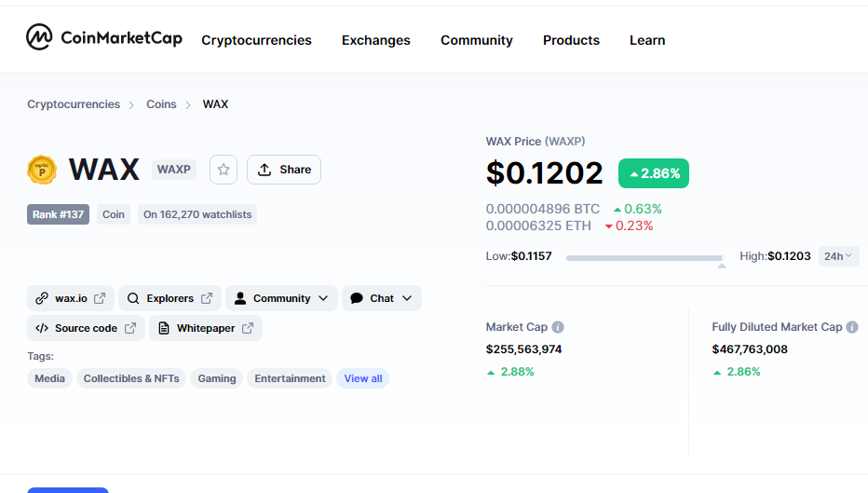Screen dimensions: 868x493
Task: Click the $0.1202 price value
Action: click(x=544, y=173)
